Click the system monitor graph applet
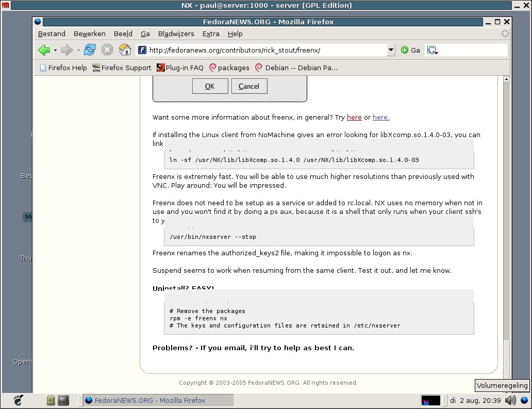The image size is (532, 409). tap(430, 401)
